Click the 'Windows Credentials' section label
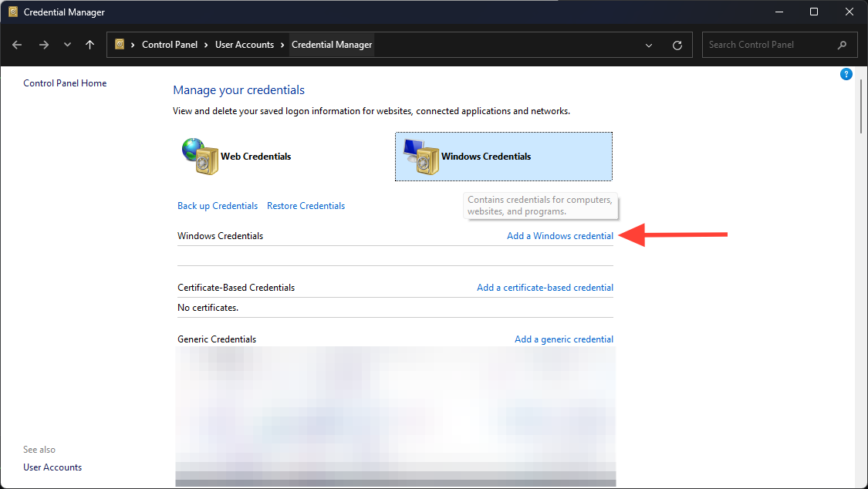Image resolution: width=868 pixels, height=489 pixels. coord(220,236)
